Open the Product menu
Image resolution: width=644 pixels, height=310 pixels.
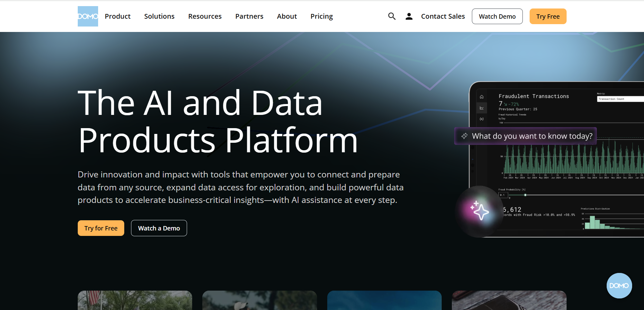pyautogui.click(x=117, y=16)
